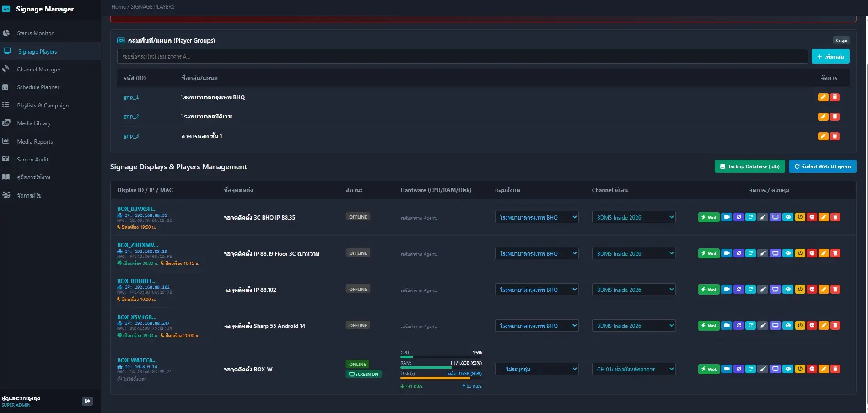Open BDMS Inside 2026 channel dropdown for BOX_B3VXSH
Image resolution: width=868 pixels, height=413 pixels.
(634, 217)
